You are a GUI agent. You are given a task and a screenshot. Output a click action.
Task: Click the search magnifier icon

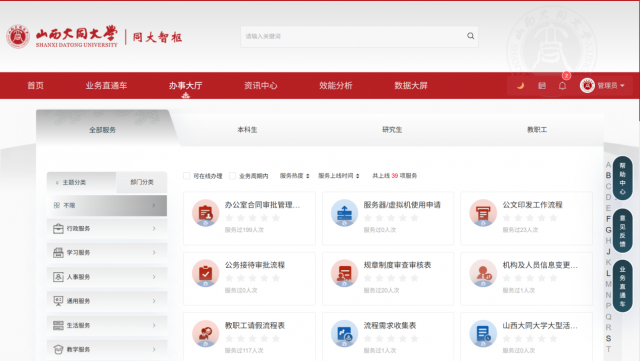pos(470,36)
